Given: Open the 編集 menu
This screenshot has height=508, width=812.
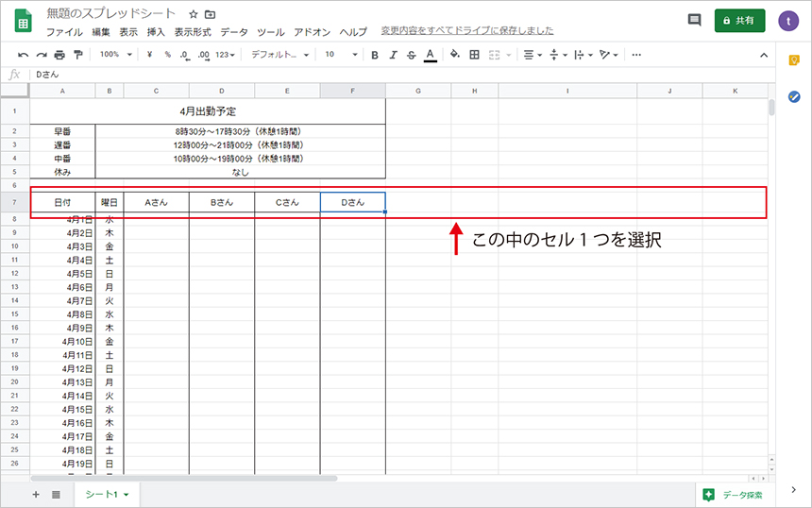Looking at the screenshot, I should point(101,31).
